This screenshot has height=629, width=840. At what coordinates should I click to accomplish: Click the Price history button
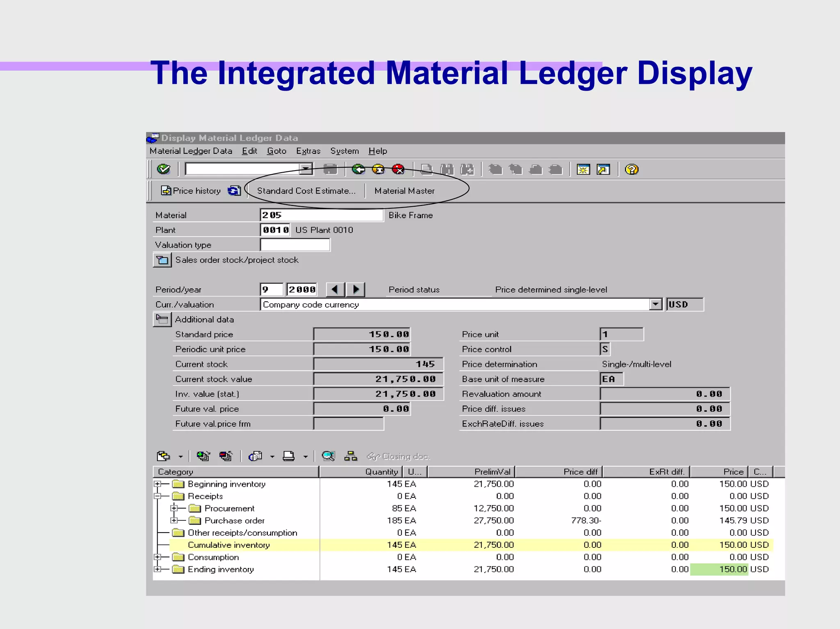click(191, 191)
